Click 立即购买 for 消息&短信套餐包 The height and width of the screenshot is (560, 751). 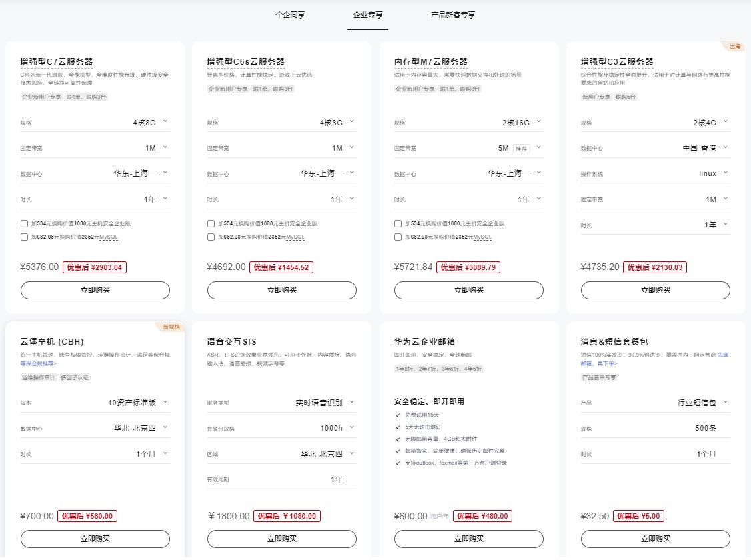pyautogui.click(x=656, y=539)
